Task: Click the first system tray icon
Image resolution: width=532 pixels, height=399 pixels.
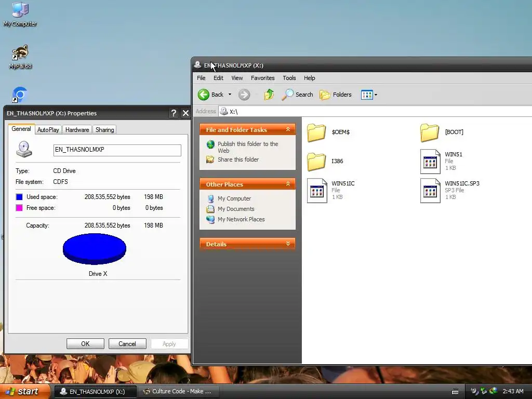Action: [474, 392]
